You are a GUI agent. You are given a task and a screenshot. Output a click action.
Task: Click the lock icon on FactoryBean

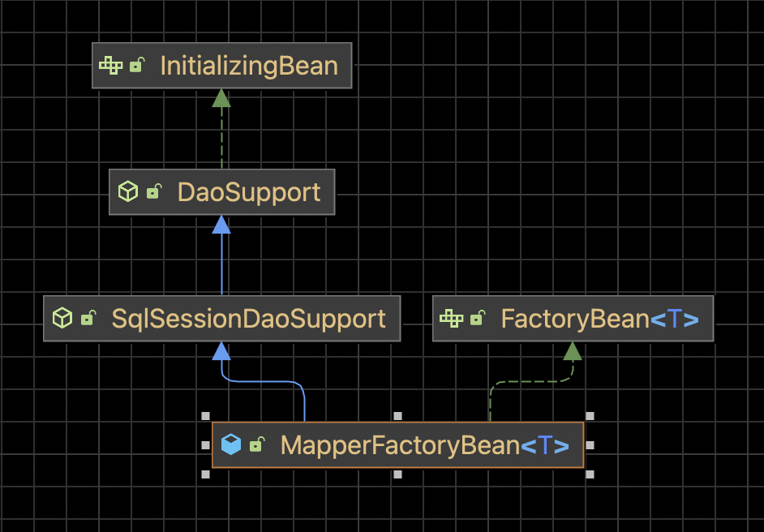click(x=478, y=318)
